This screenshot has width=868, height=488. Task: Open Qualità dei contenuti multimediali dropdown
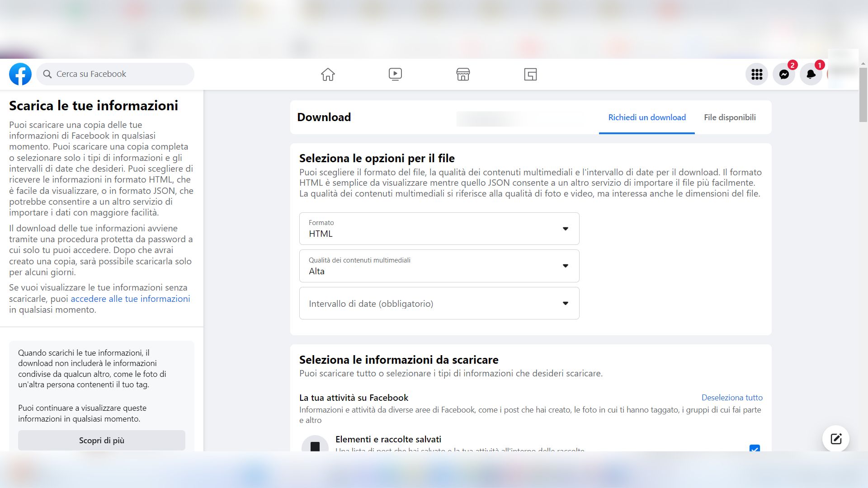[439, 266]
